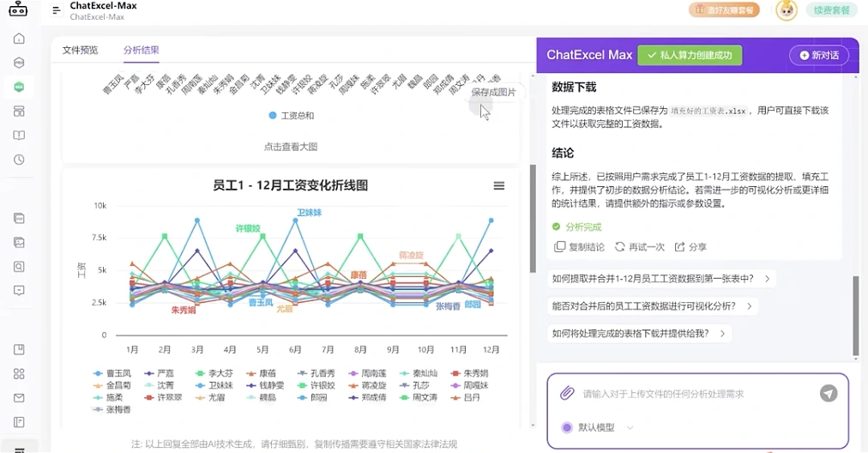The image size is (868, 453).
Task: Collapse sidebar with header menu icon
Action: point(56,10)
